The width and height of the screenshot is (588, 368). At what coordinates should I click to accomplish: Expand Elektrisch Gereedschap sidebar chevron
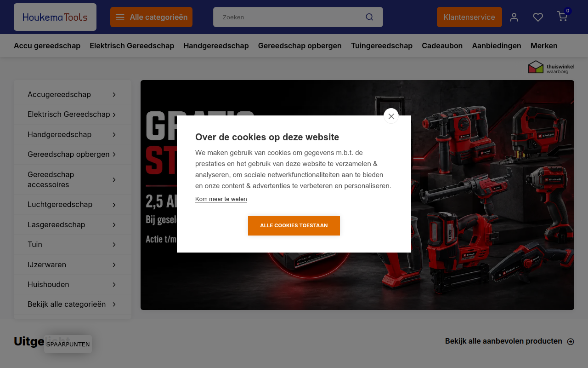(x=114, y=115)
